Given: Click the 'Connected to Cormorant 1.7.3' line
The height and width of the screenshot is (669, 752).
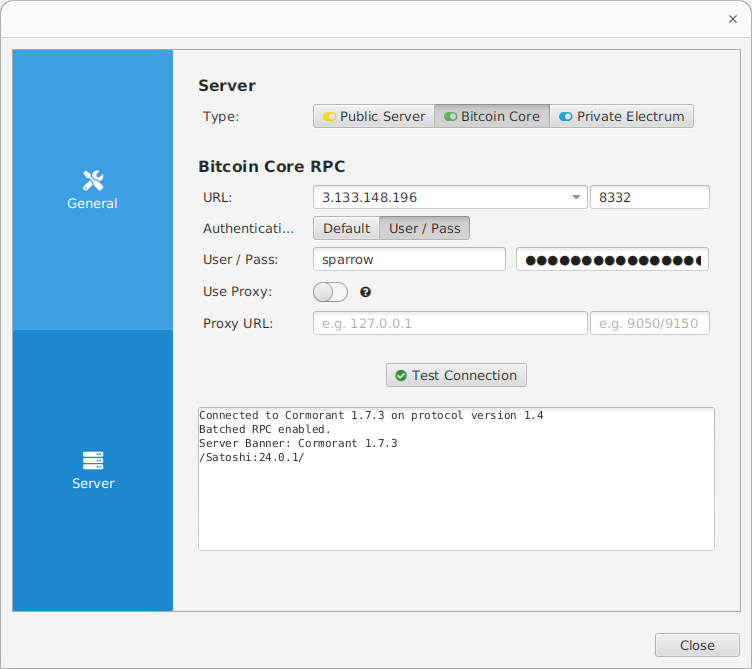Looking at the screenshot, I should [371, 415].
